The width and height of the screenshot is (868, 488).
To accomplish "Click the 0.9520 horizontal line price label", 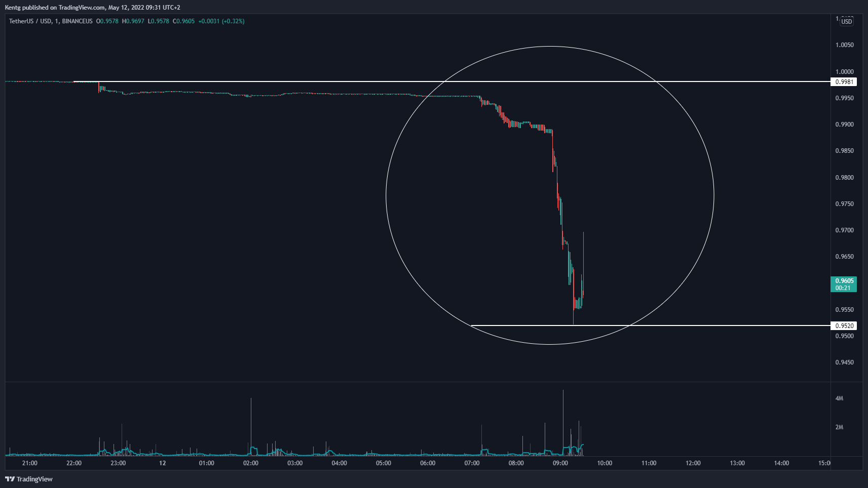I will pos(844,326).
